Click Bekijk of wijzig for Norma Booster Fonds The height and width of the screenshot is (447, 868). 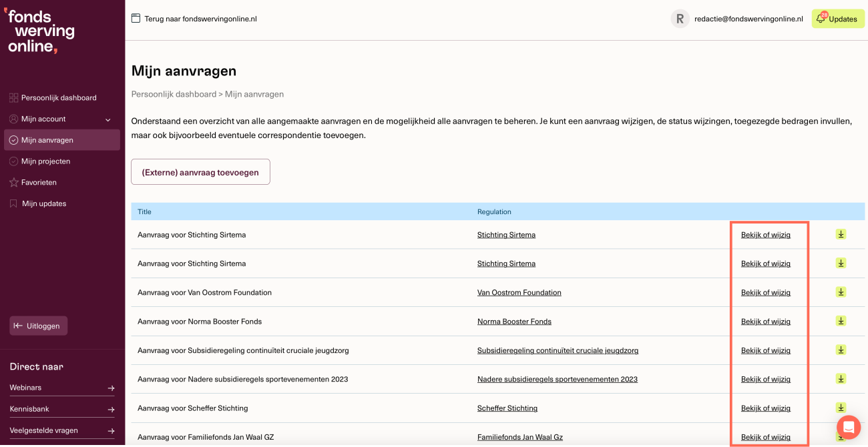click(x=766, y=322)
